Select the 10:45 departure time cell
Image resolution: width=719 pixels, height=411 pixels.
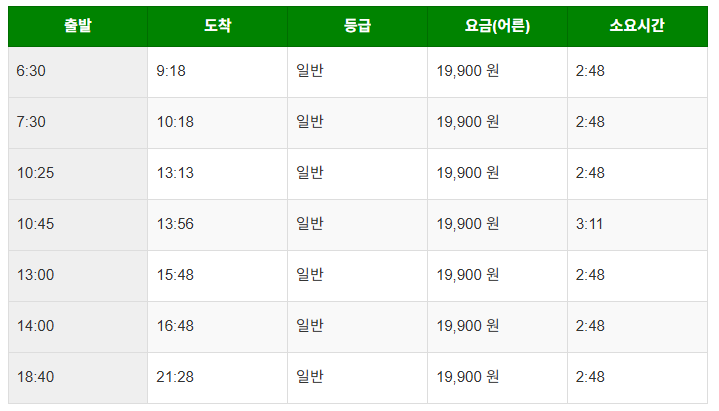click(78, 225)
